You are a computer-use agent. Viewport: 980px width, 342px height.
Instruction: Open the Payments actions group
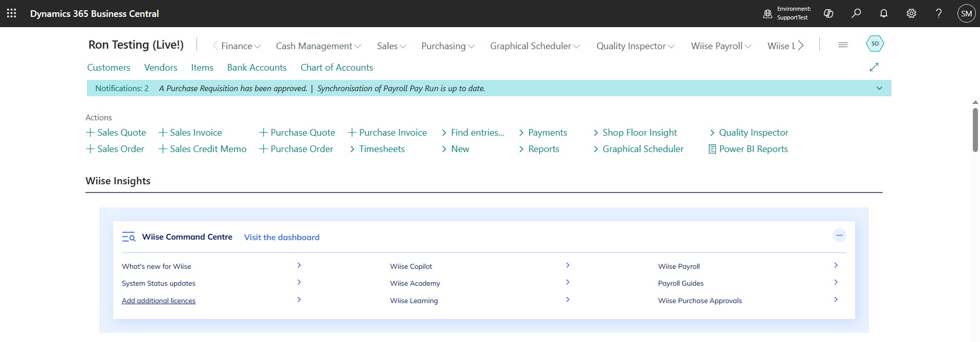tap(543, 133)
